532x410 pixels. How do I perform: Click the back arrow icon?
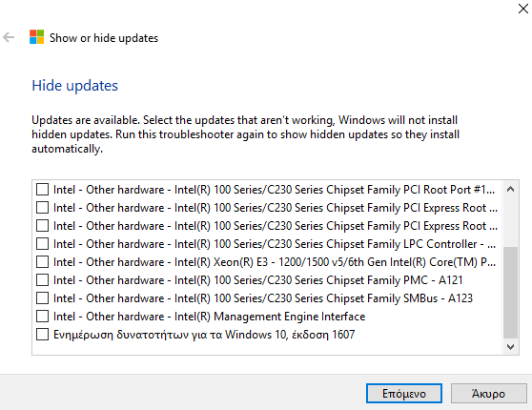pos(9,37)
